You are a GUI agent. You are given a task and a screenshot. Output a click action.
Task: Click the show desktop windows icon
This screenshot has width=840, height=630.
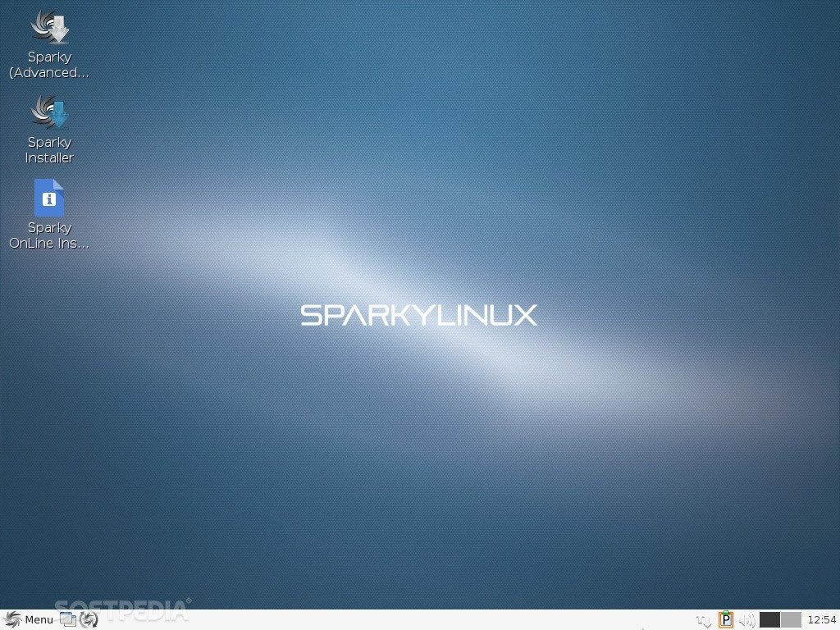click(x=68, y=620)
